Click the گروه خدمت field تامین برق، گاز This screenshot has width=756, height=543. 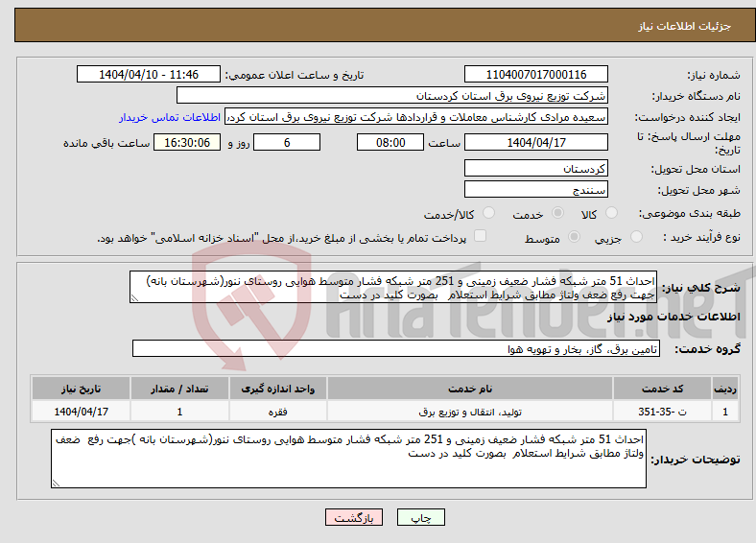tap(396, 348)
